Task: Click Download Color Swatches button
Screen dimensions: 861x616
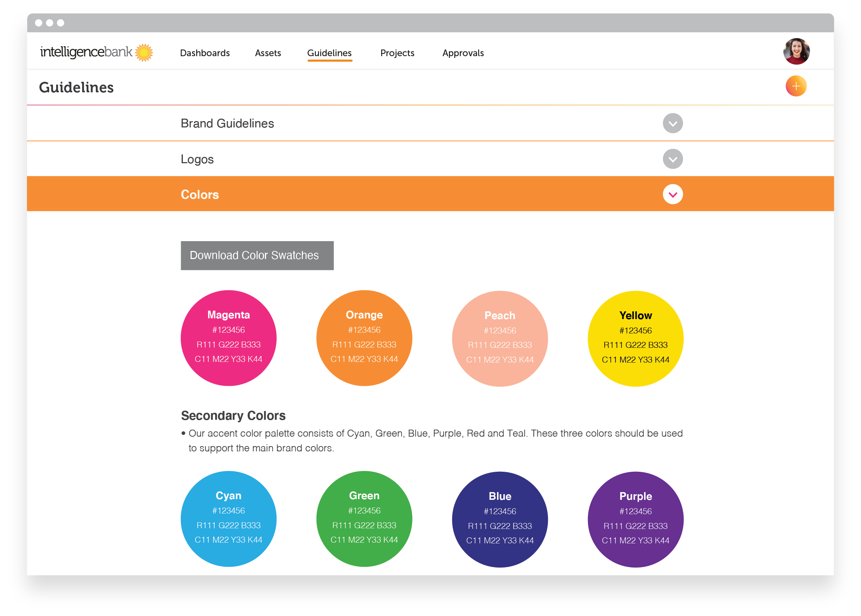Action: tap(257, 255)
